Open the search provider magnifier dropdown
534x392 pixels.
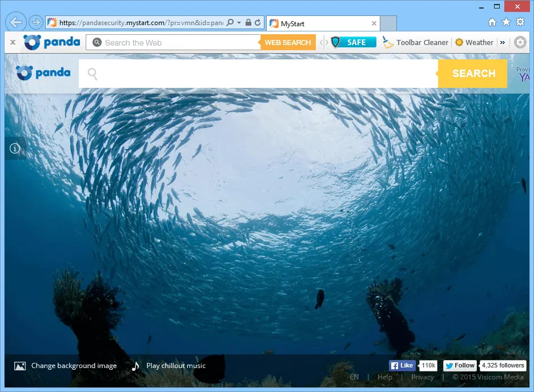[231, 22]
